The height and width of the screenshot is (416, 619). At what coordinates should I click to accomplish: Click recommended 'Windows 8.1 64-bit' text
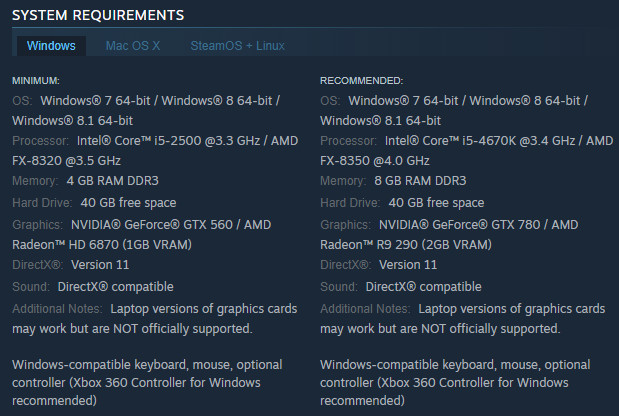tap(380, 120)
